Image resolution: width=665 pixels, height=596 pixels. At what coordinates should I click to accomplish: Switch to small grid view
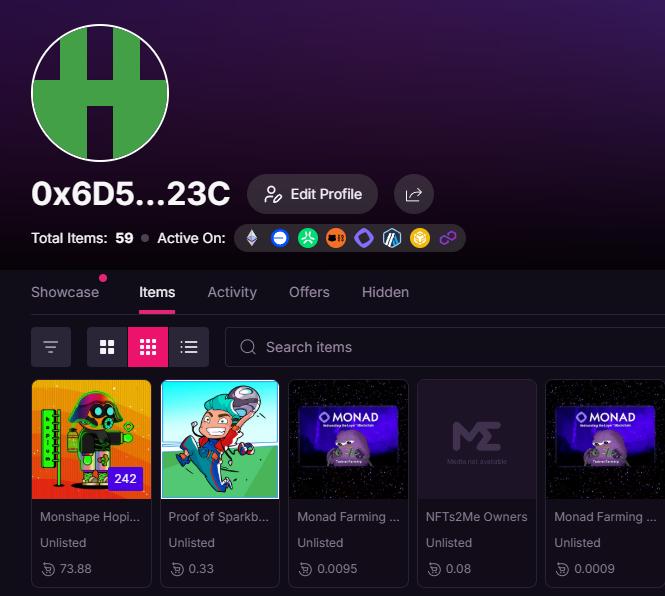point(148,347)
